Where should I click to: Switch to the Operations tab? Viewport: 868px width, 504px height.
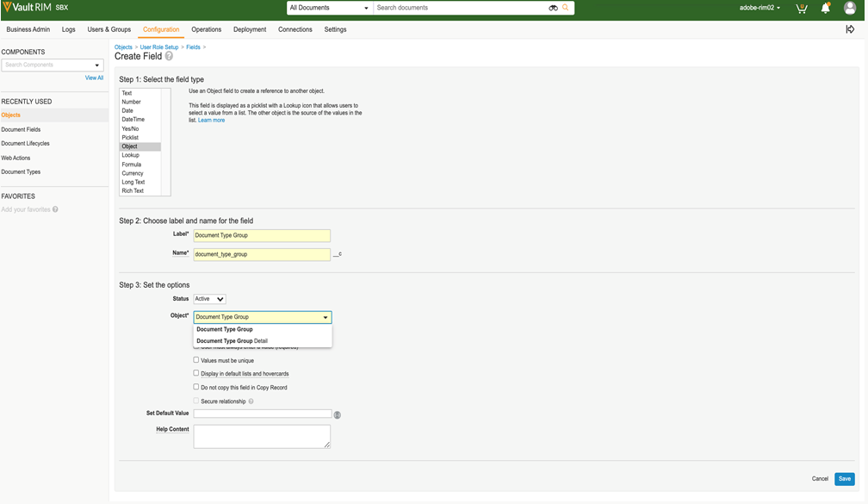(x=207, y=29)
